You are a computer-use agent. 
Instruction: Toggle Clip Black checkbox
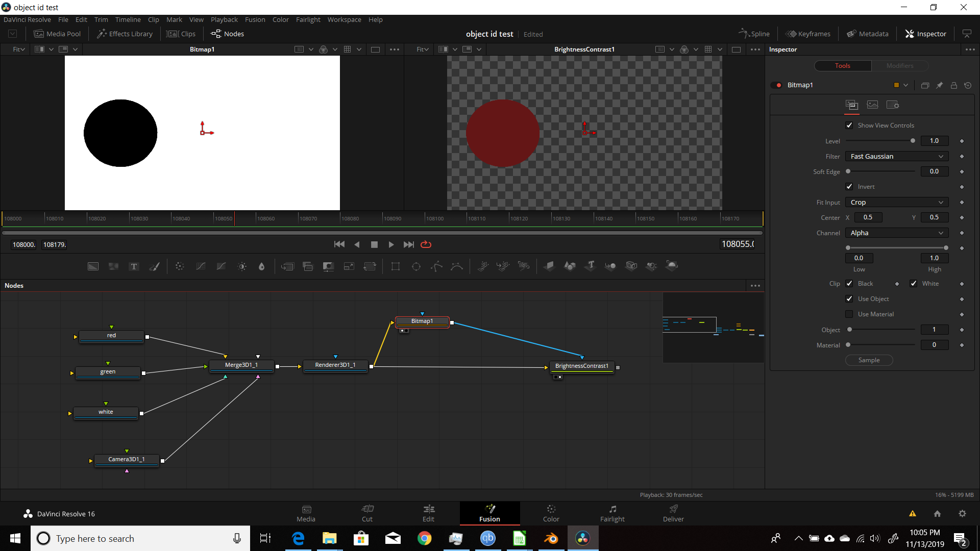pos(849,283)
